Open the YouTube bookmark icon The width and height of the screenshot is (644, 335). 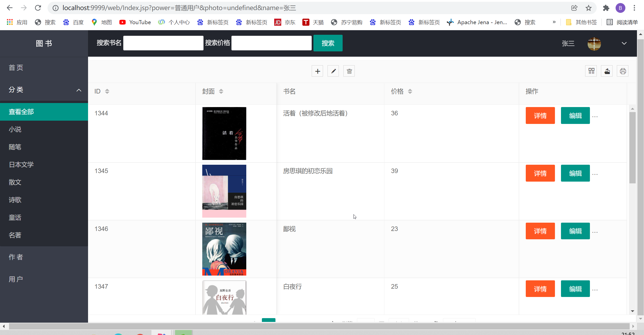tap(122, 22)
